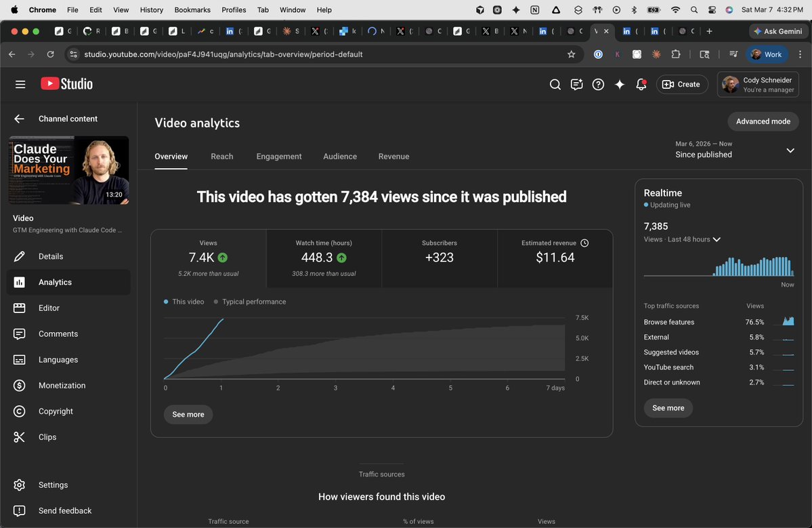Image resolution: width=812 pixels, height=528 pixels.
Task: Click the Realtime views bar chart
Action: click(x=719, y=266)
